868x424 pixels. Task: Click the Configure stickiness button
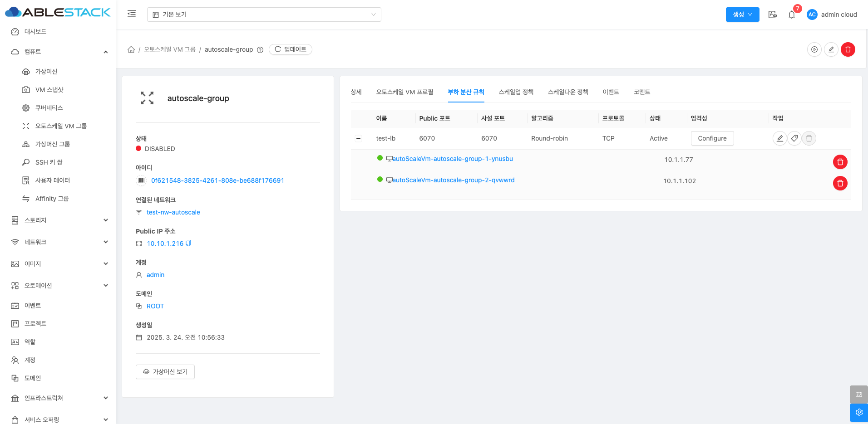click(712, 138)
